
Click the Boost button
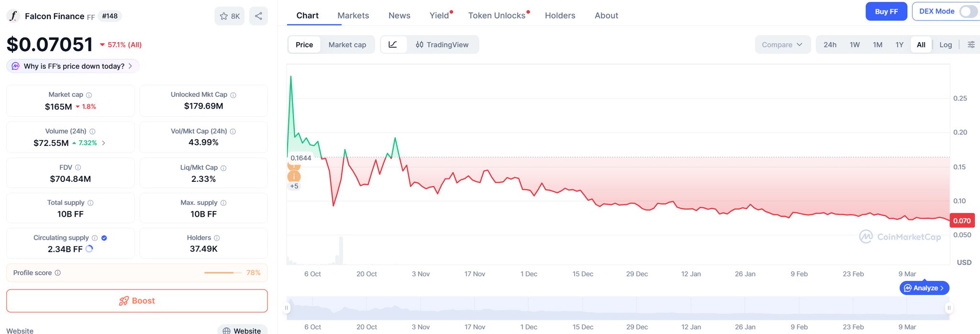point(137,301)
